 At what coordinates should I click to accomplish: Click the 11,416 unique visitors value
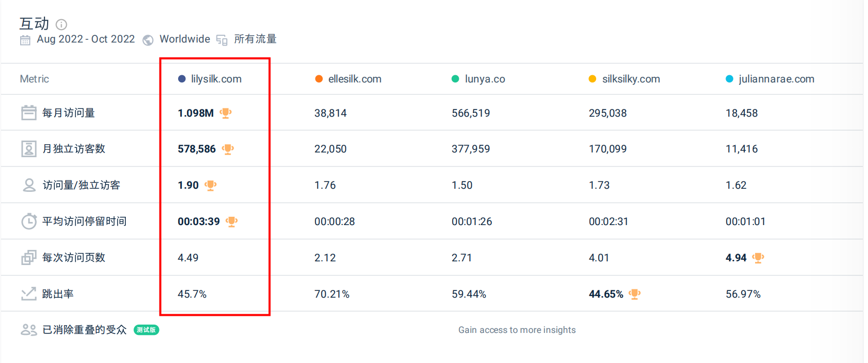pyautogui.click(x=742, y=149)
